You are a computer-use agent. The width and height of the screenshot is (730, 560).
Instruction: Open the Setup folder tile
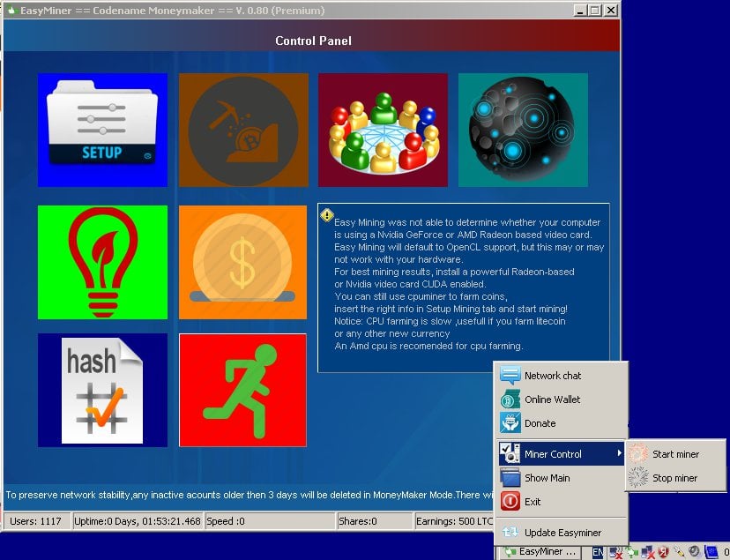[102, 130]
